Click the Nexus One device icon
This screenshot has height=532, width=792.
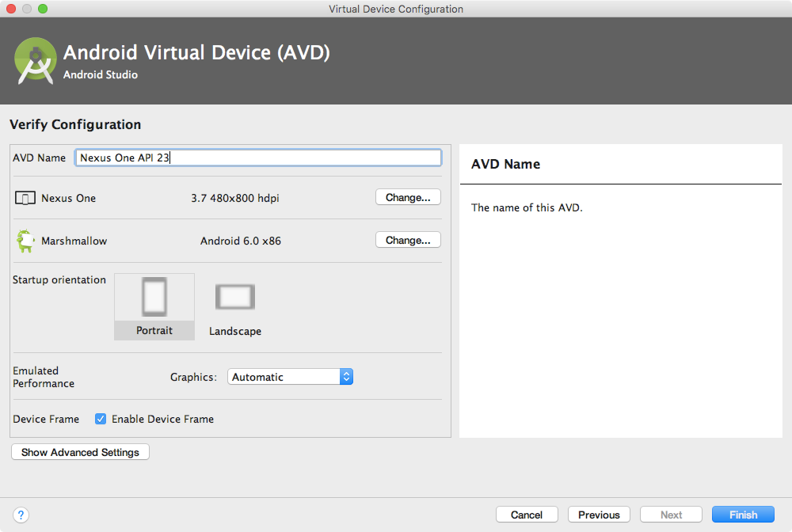pyautogui.click(x=25, y=198)
